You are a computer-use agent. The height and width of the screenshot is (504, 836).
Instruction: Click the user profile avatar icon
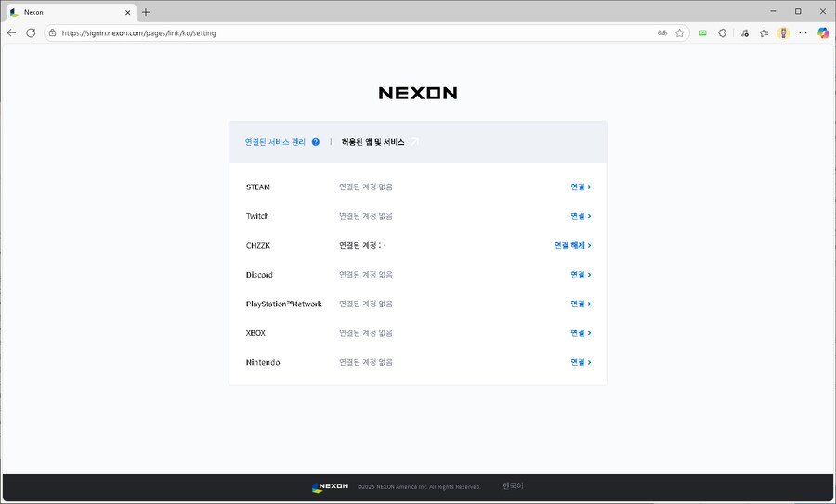[784, 32]
